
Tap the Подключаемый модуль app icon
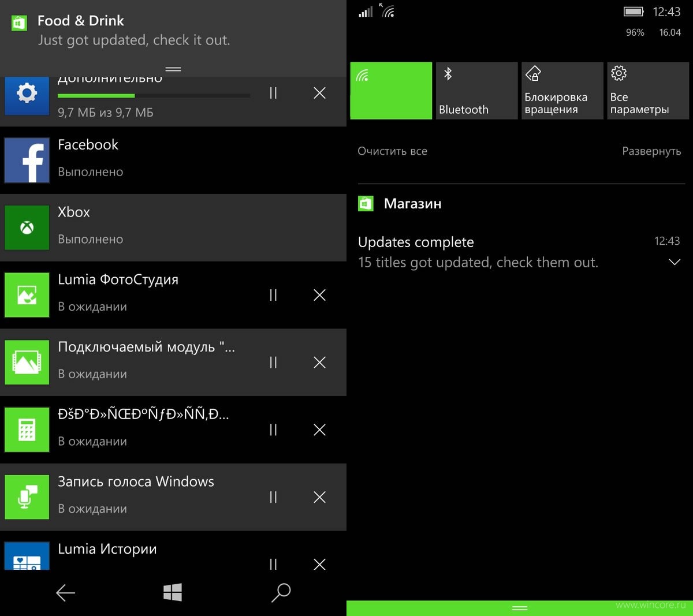point(27,363)
